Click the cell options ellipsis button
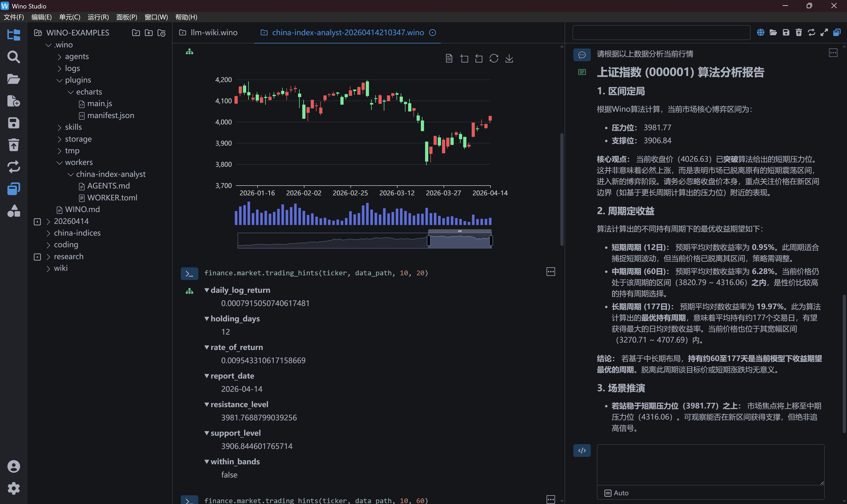Screen dimensions: 847x504 [x=551, y=272]
